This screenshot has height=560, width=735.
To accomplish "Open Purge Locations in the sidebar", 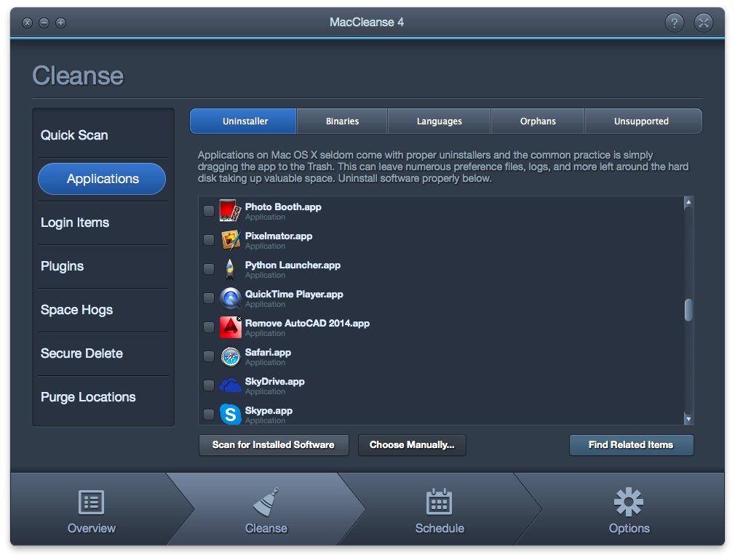I will pos(103,397).
